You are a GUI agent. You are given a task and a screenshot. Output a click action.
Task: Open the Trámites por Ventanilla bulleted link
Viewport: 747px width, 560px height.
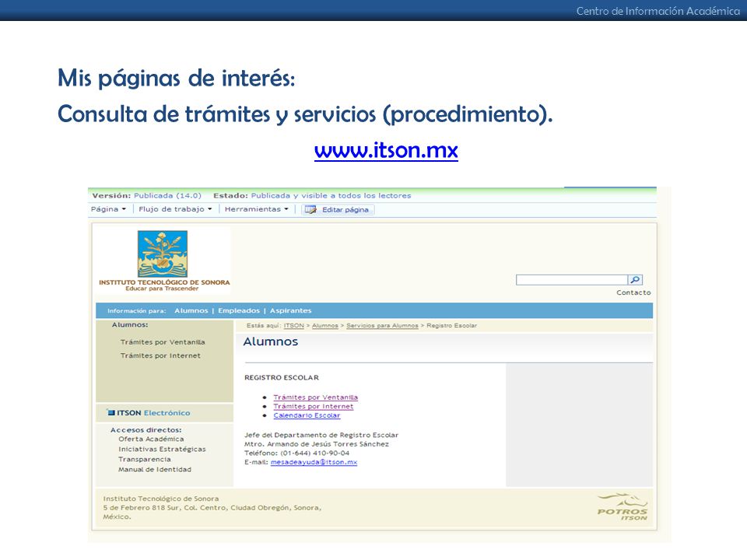point(315,397)
